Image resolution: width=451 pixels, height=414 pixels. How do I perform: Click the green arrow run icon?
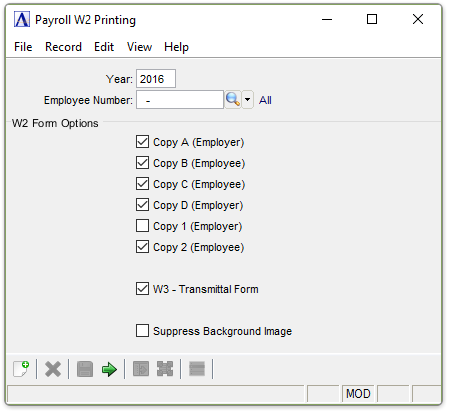pyautogui.click(x=109, y=369)
